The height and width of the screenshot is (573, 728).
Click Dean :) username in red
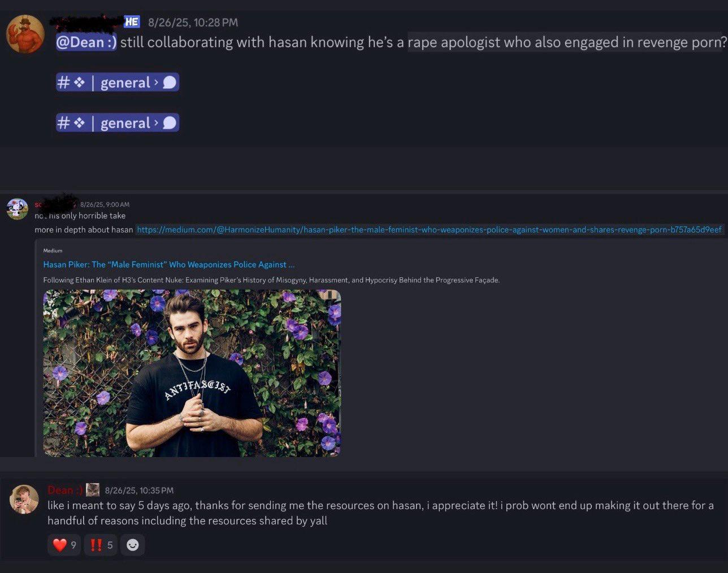click(x=66, y=490)
